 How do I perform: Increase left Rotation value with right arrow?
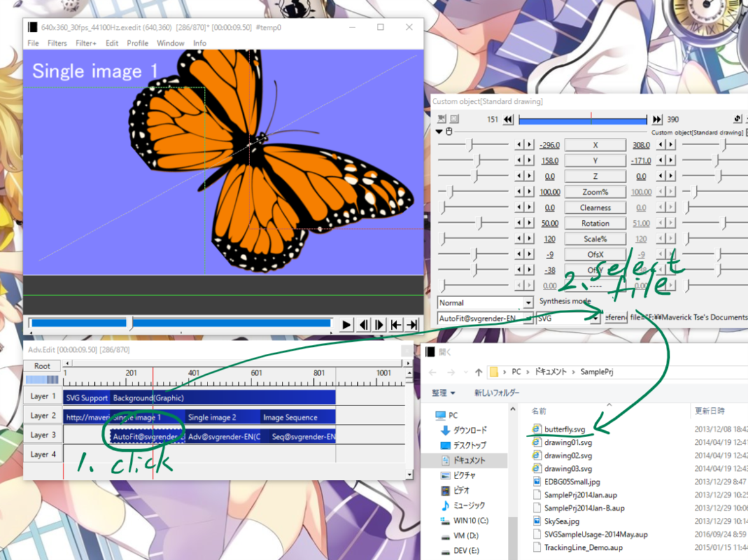529,223
